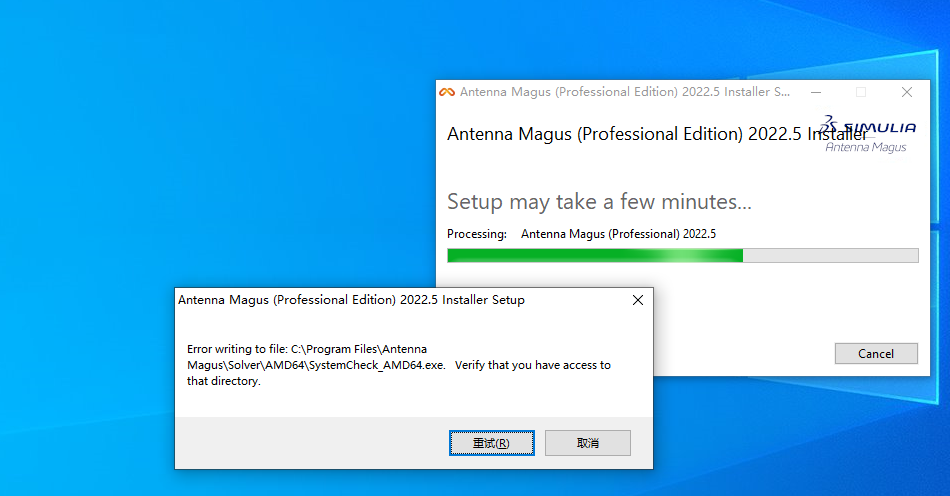Cancel the Antenna Magus installer setup
Image resolution: width=950 pixels, height=496 pixels.
pos(876,354)
